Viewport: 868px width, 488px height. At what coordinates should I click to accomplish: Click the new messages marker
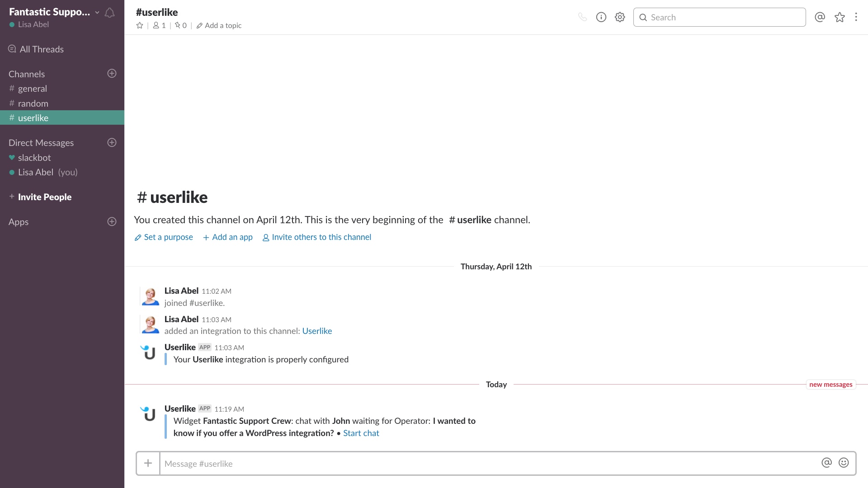pyautogui.click(x=830, y=385)
